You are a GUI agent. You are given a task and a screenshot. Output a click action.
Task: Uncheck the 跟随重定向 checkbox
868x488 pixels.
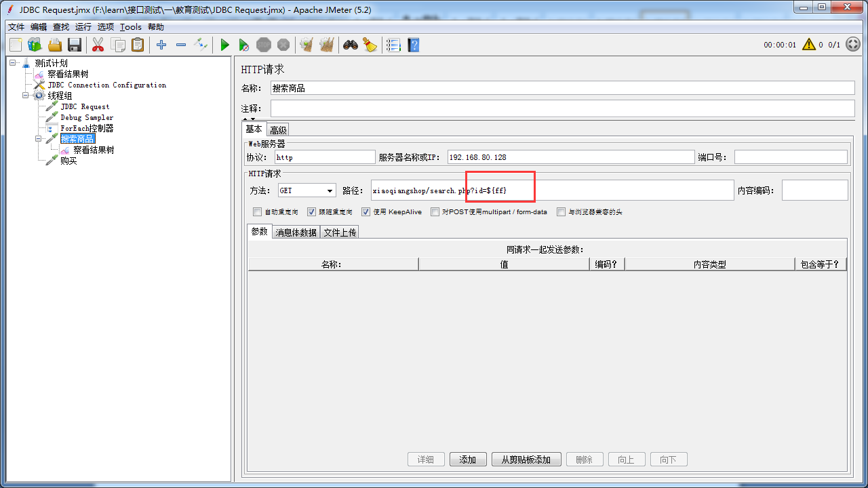(x=311, y=211)
